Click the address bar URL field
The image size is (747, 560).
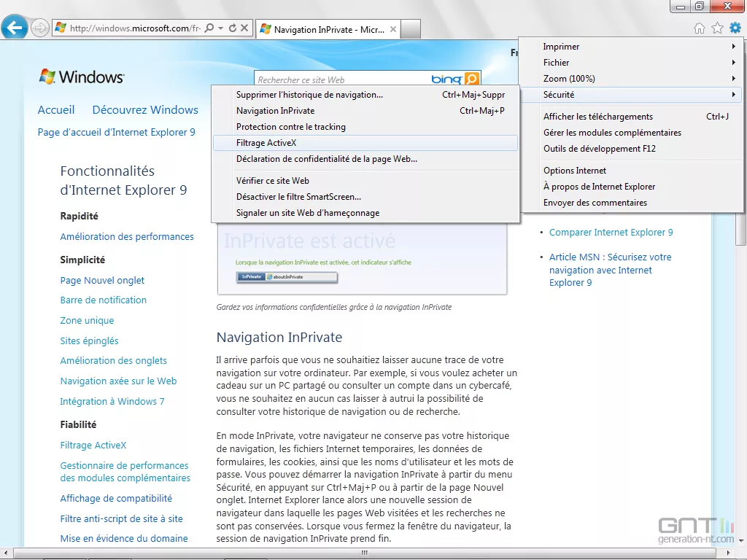135,28
